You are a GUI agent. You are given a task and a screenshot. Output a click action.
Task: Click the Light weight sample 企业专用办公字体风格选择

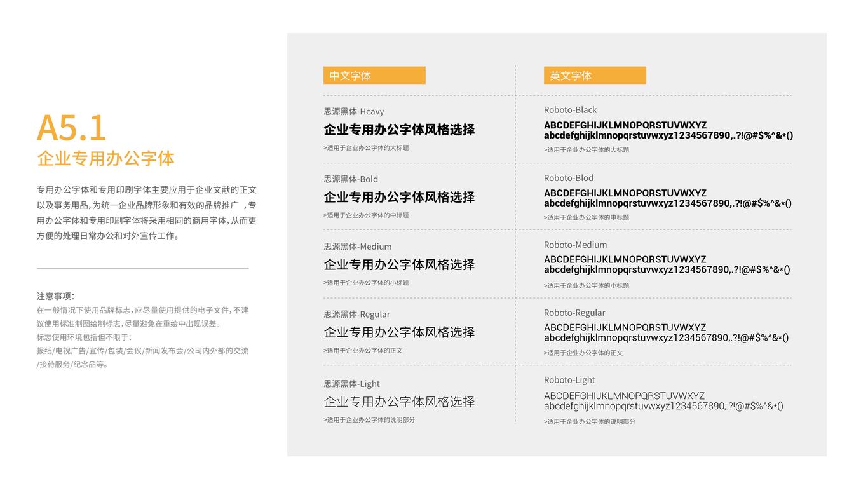click(x=399, y=402)
